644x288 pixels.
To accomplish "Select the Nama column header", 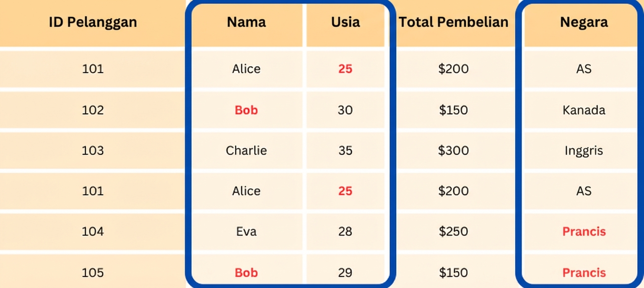I will 247,22.
